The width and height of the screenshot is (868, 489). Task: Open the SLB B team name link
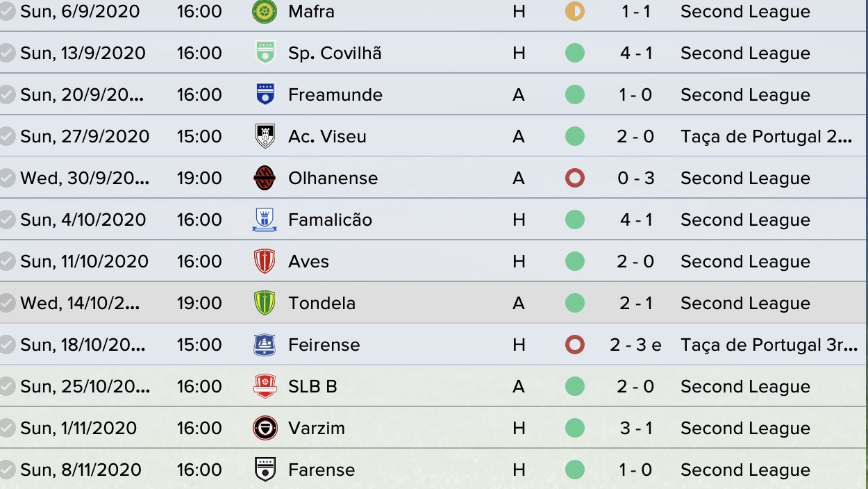pyautogui.click(x=312, y=387)
